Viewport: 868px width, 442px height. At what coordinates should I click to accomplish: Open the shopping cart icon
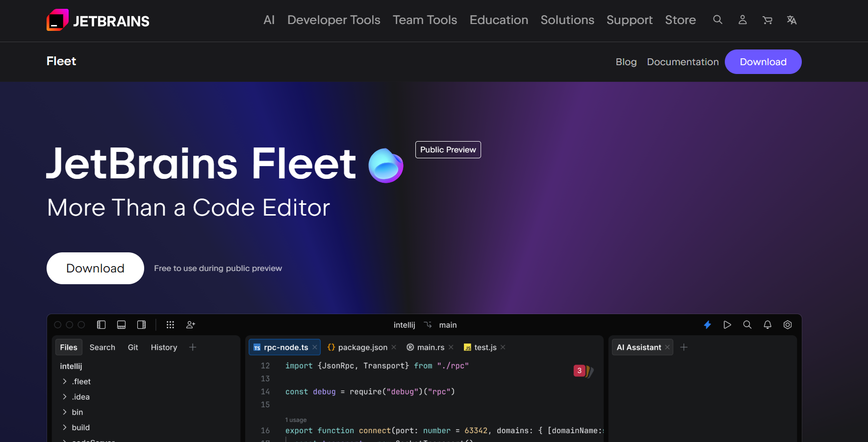pyautogui.click(x=767, y=20)
